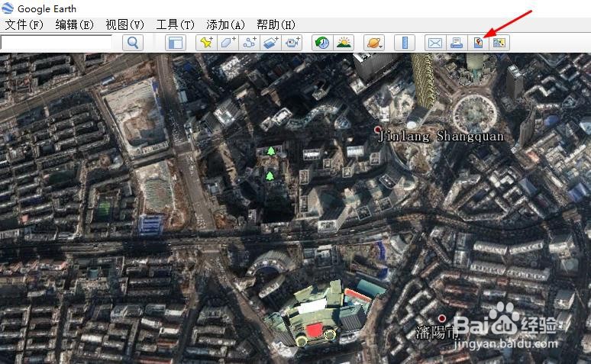Viewport: 591px width, 364px height.
Task: Open the 添加(A) menu
Action: 225,25
